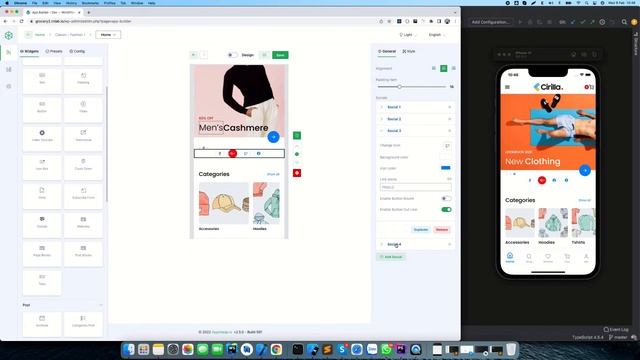Image resolution: width=640 pixels, height=360 pixels.
Task: Tap the Home tab icon in the simulator
Action: click(x=510, y=257)
